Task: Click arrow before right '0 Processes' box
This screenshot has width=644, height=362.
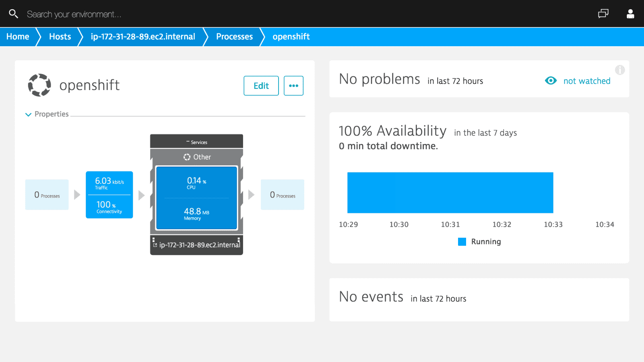Action: tap(251, 195)
